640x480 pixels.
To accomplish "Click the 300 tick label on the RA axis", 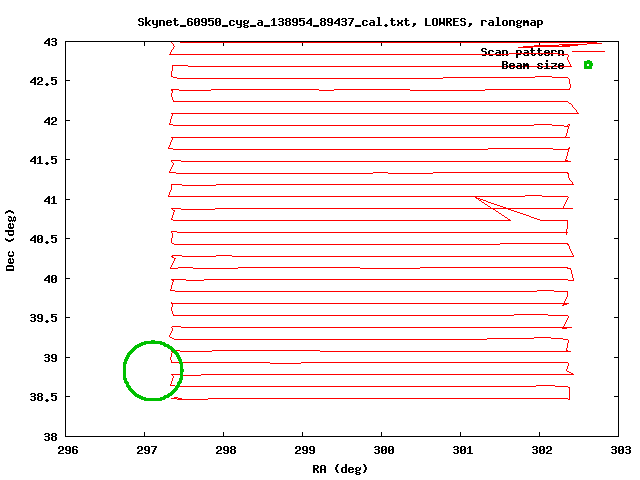I will tap(382, 450).
